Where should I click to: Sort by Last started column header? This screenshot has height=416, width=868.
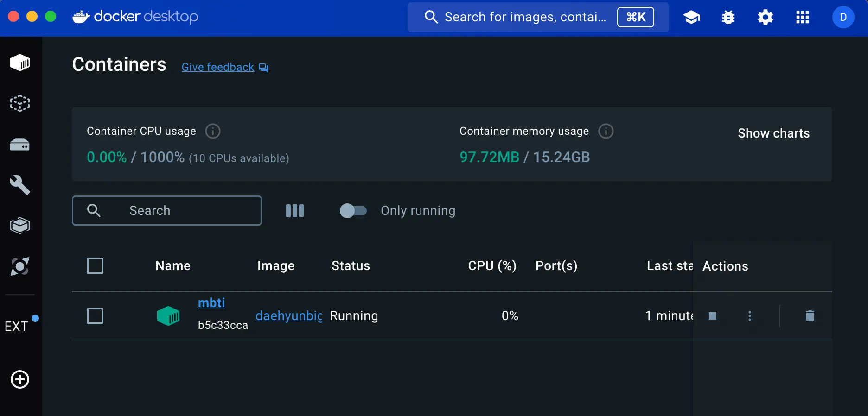(670, 266)
